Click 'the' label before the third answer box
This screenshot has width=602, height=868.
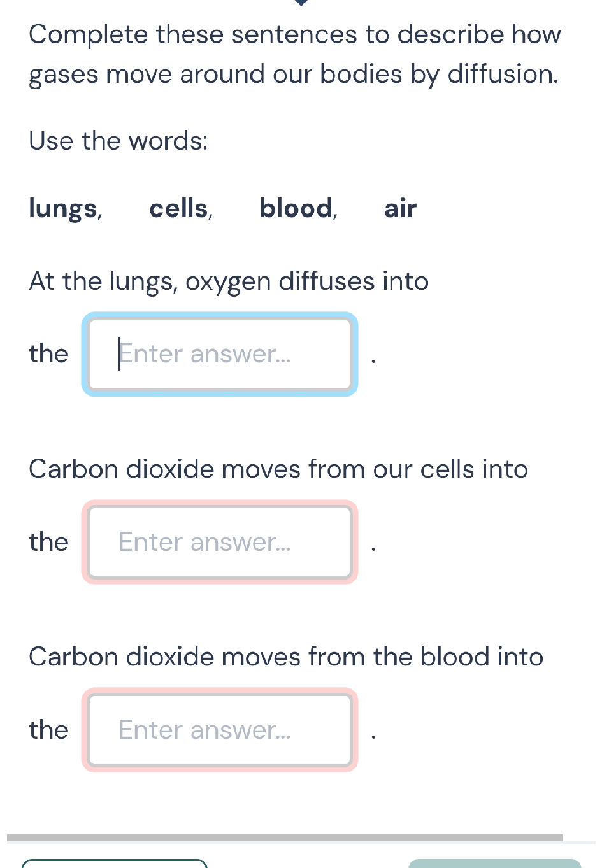point(48,730)
